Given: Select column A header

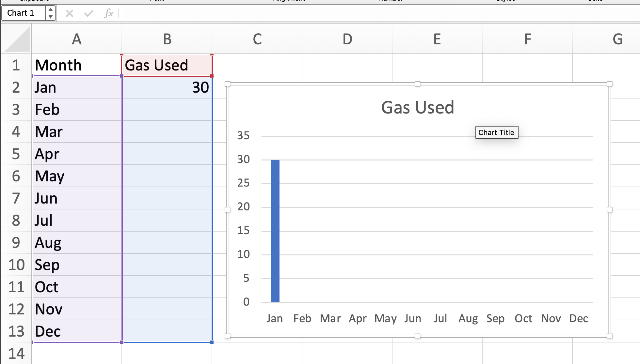Looking at the screenshot, I should [x=77, y=39].
